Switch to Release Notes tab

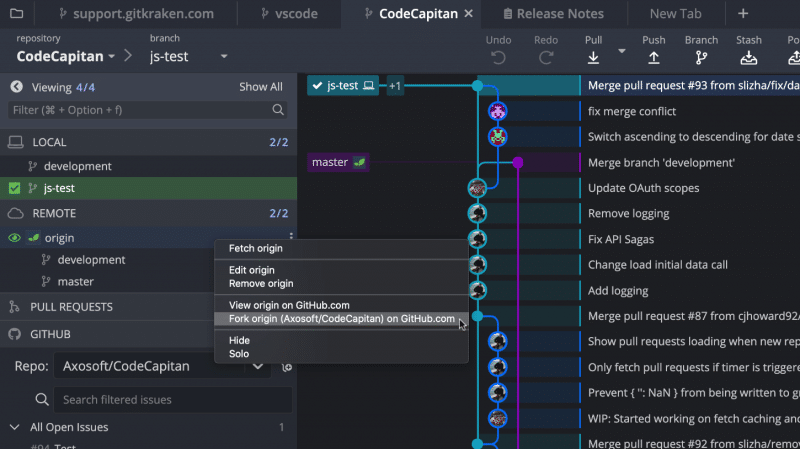554,14
